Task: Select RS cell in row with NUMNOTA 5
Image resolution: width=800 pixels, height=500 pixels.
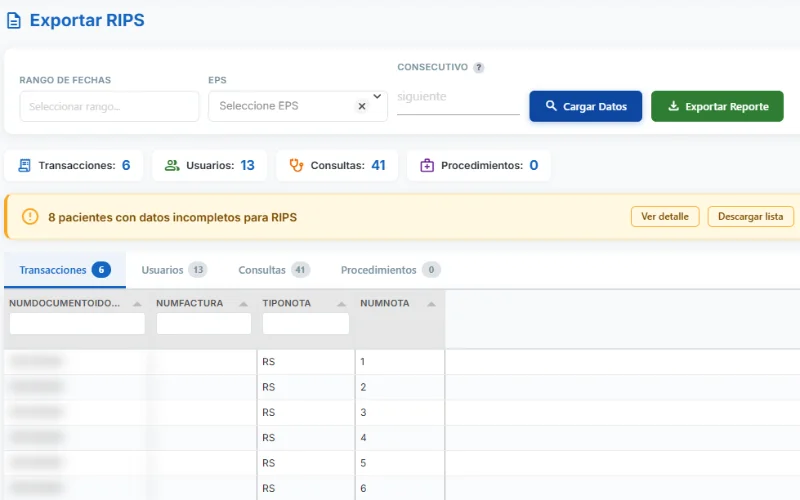Action: coord(306,463)
